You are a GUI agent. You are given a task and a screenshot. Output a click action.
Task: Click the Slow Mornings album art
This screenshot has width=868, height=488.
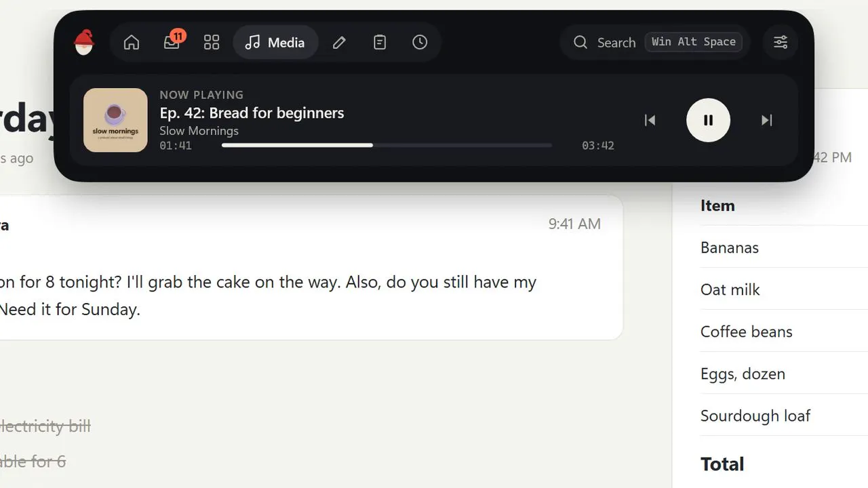pyautogui.click(x=115, y=120)
